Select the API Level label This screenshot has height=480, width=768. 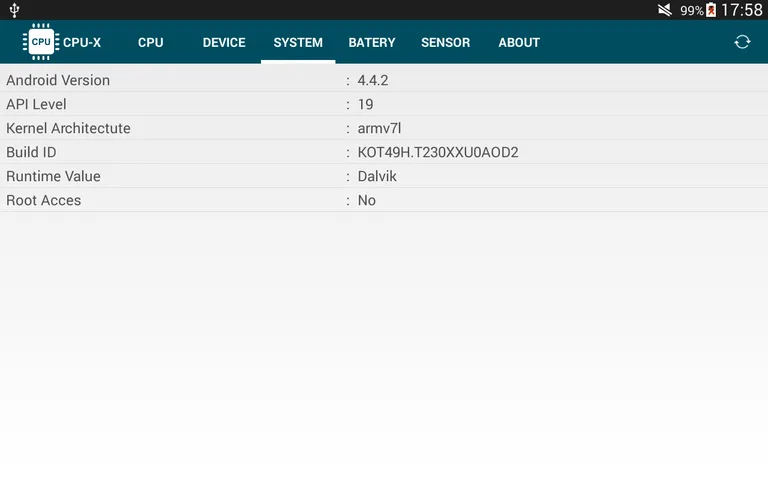pyautogui.click(x=36, y=104)
